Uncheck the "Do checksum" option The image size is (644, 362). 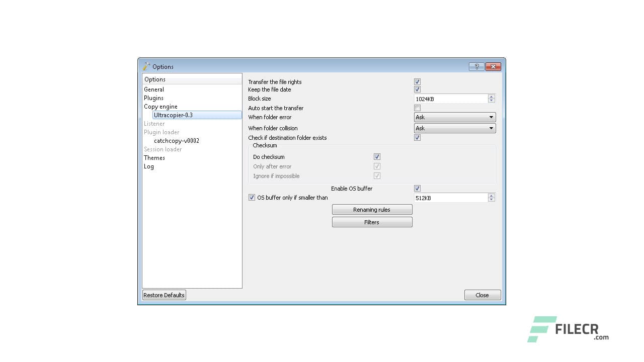click(x=377, y=156)
